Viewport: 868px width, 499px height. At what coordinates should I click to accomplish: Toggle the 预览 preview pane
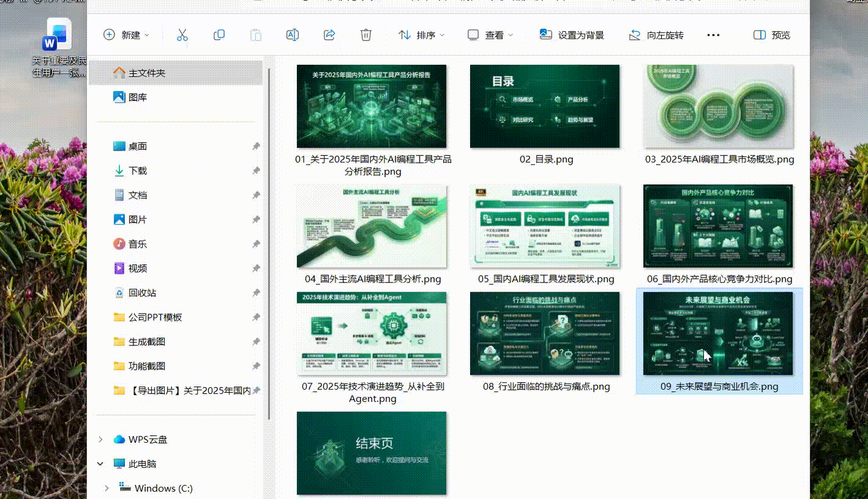772,35
